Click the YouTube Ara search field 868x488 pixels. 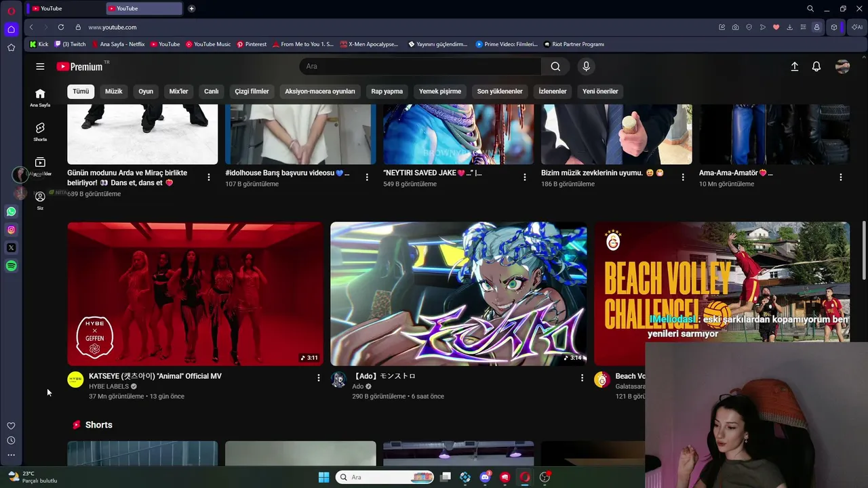420,66
